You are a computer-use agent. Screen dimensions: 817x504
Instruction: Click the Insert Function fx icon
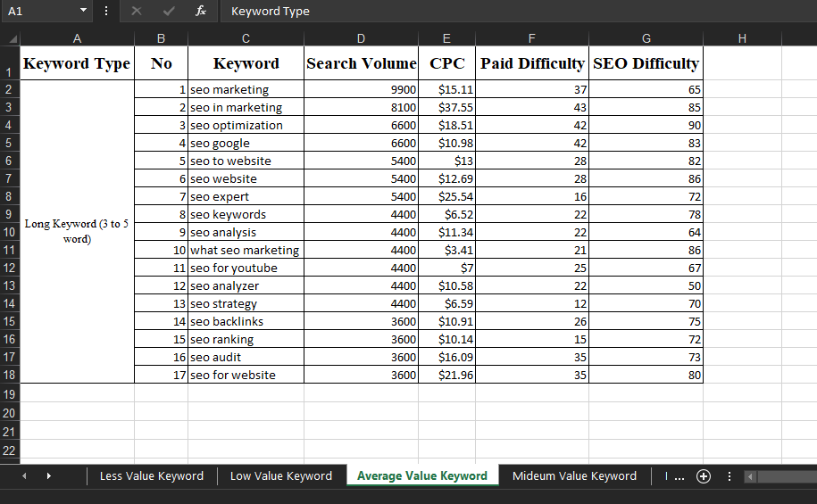point(202,12)
